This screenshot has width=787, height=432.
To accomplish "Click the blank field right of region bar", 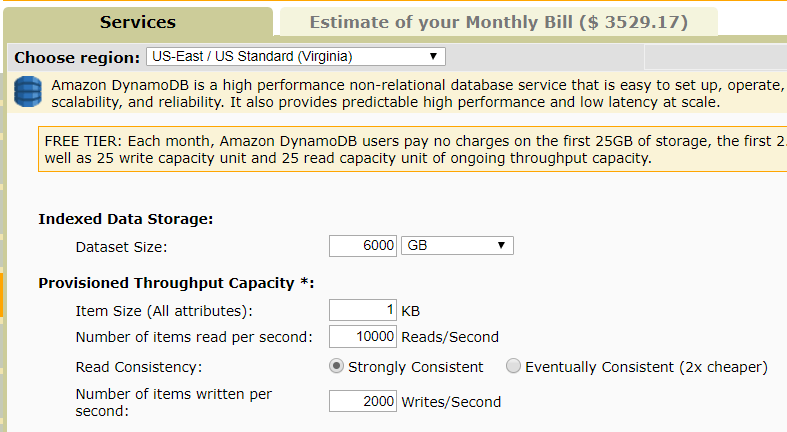I will 715,57.
